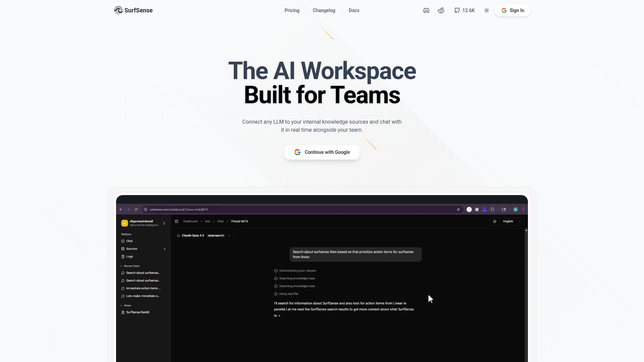The image size is (644, 362).
Task: Click the white circle extension icon
Action: (469, 209)
